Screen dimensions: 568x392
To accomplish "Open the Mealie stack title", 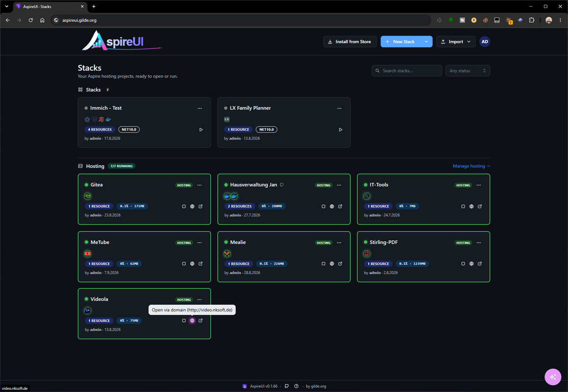I will tap(238, 242).
